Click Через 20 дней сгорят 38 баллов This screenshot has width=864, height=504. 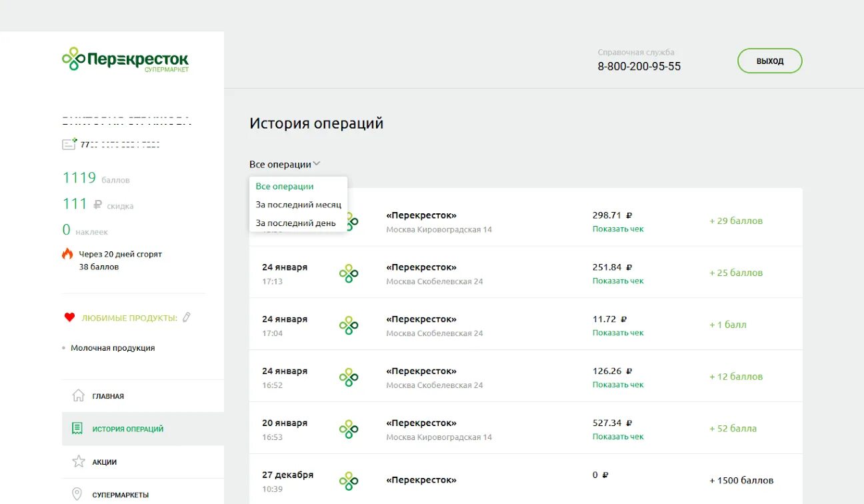pos(120,261)
